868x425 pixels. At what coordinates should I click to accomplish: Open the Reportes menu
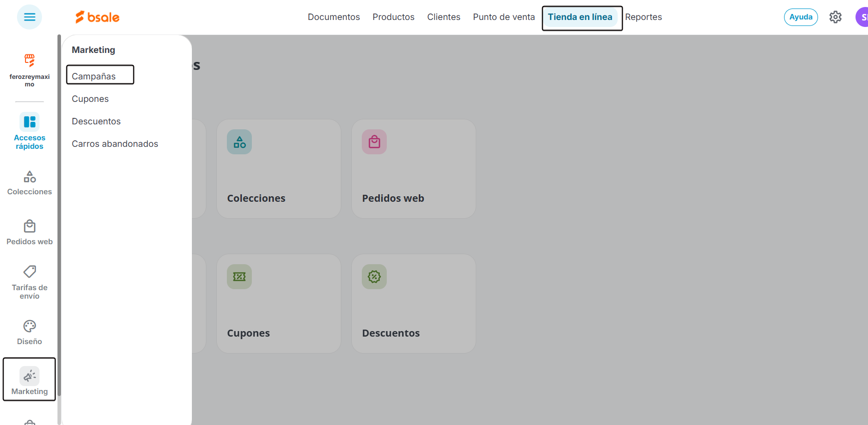(644, 17)
